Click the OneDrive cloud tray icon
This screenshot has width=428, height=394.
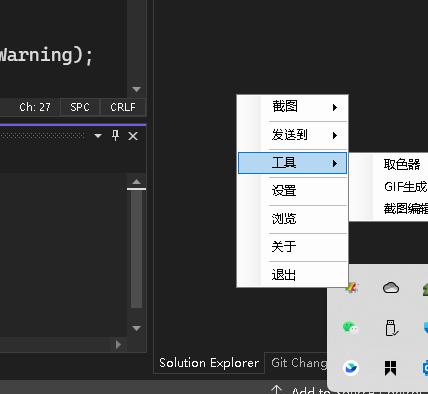tap(391, 288)
